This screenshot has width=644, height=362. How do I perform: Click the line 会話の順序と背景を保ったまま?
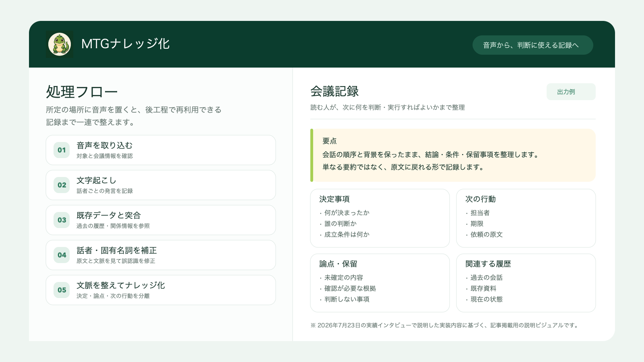tap(431, 154)
